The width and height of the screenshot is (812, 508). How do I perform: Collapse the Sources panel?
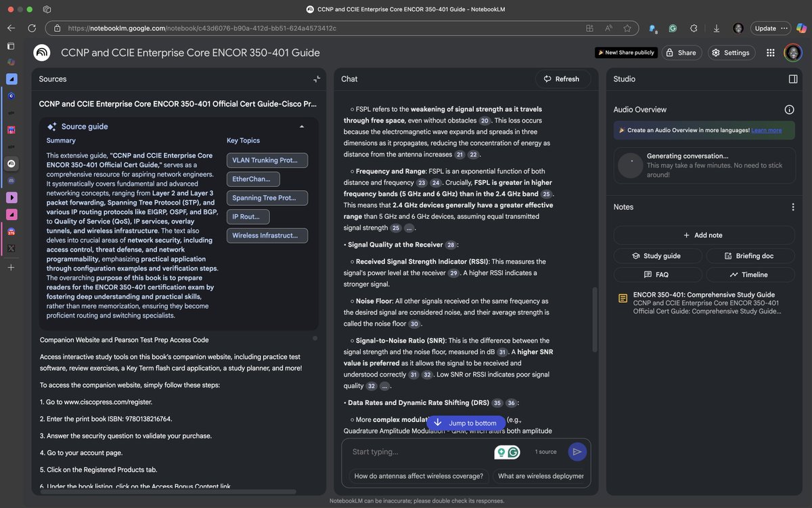coord(317,79)
